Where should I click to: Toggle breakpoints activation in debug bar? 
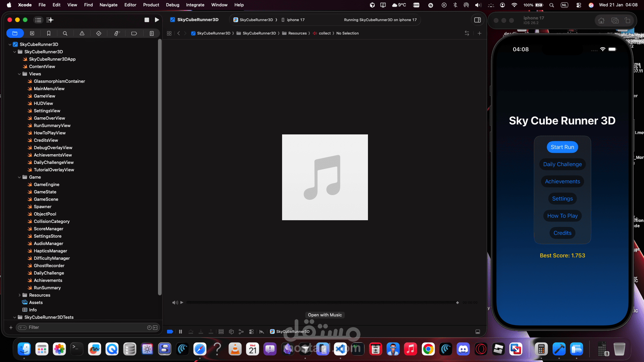point(170,331)
